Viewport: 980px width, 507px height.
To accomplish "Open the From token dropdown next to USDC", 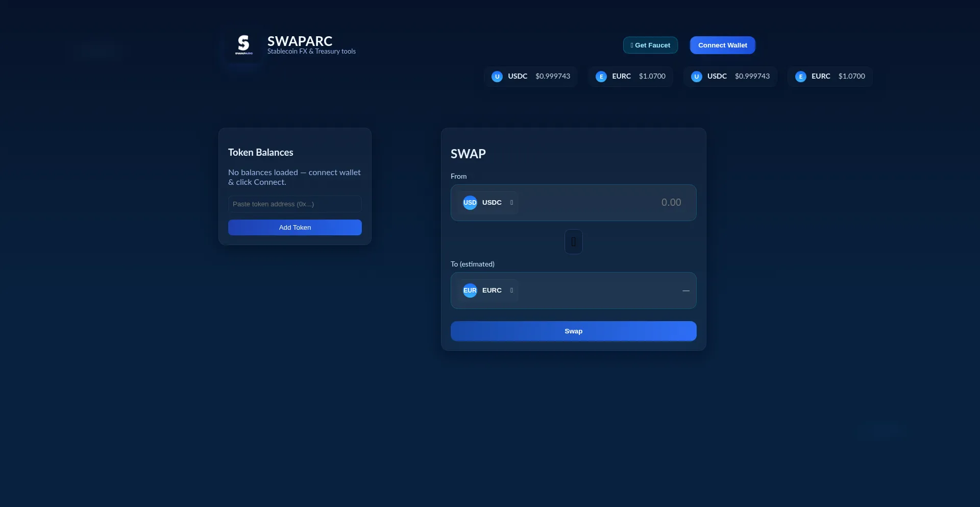I will click(512, 203).
